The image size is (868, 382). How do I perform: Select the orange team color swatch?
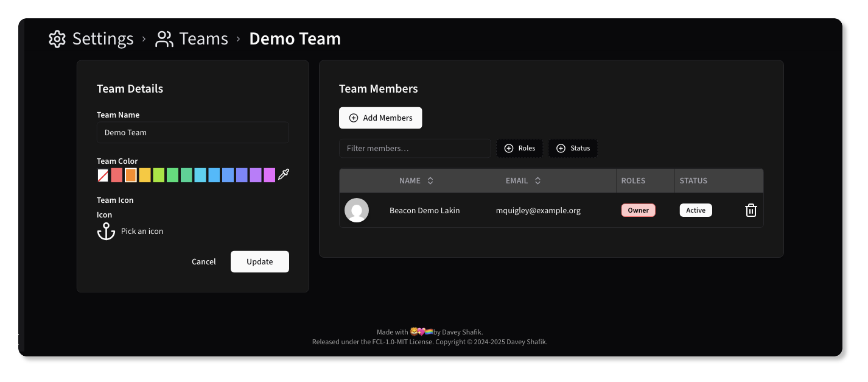tap(130, 175)
